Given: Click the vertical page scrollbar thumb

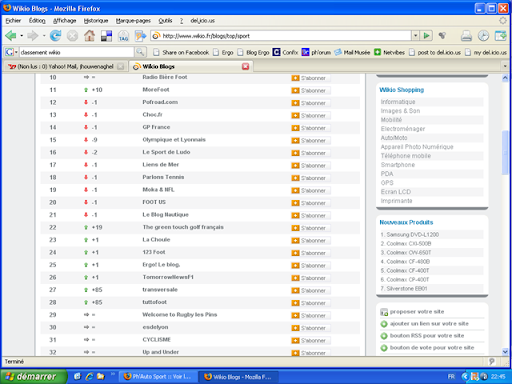Looking at the screenshot, I should click(x=505, y=152).
